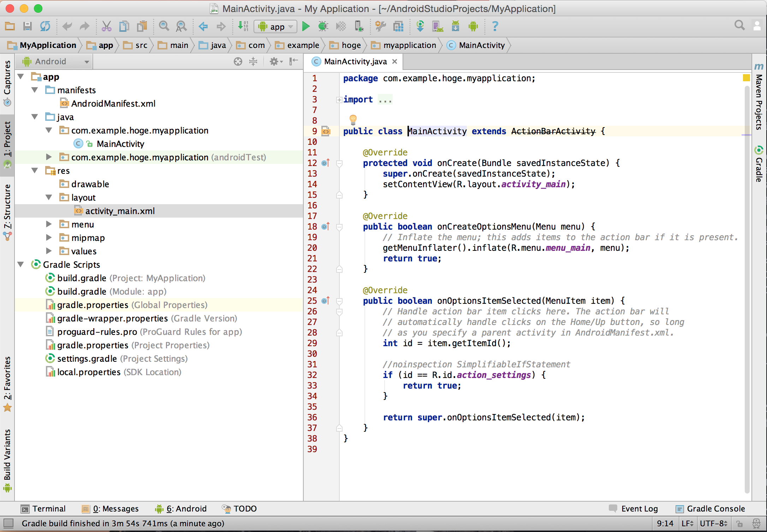Close the MainActivity.java tab
The width and height of the screenshot is (767, 532).
[395, 61]
